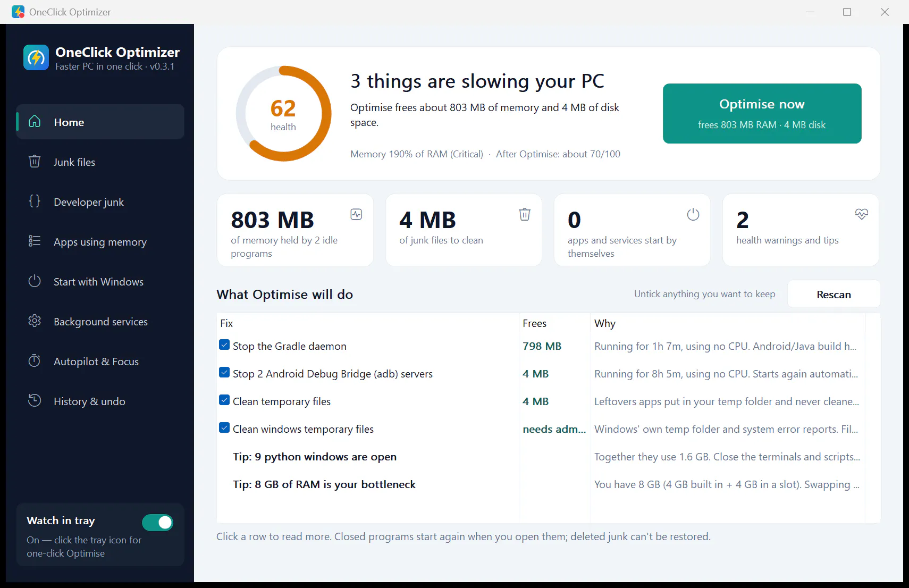909x588 pixels.
Task: Untick Stop 2 Android Debug Bridge servers
Action: [224, 373]
